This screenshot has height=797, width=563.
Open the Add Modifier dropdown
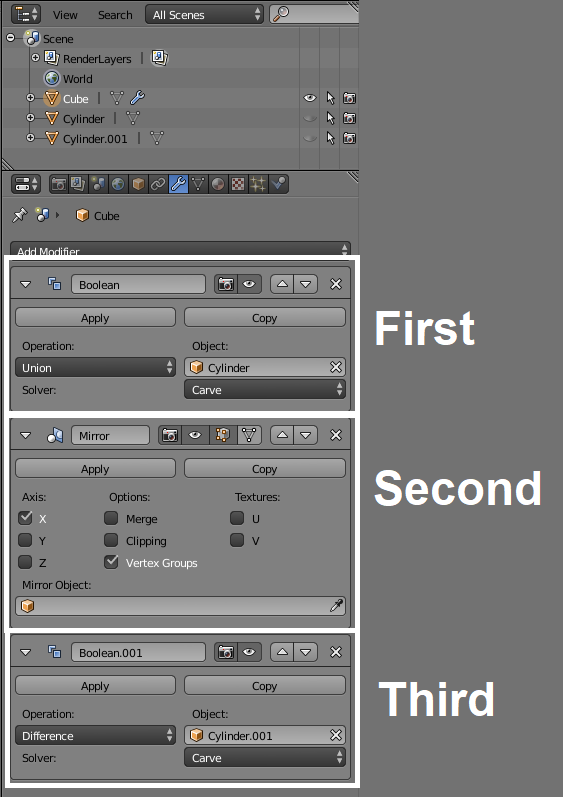point(180,249)
